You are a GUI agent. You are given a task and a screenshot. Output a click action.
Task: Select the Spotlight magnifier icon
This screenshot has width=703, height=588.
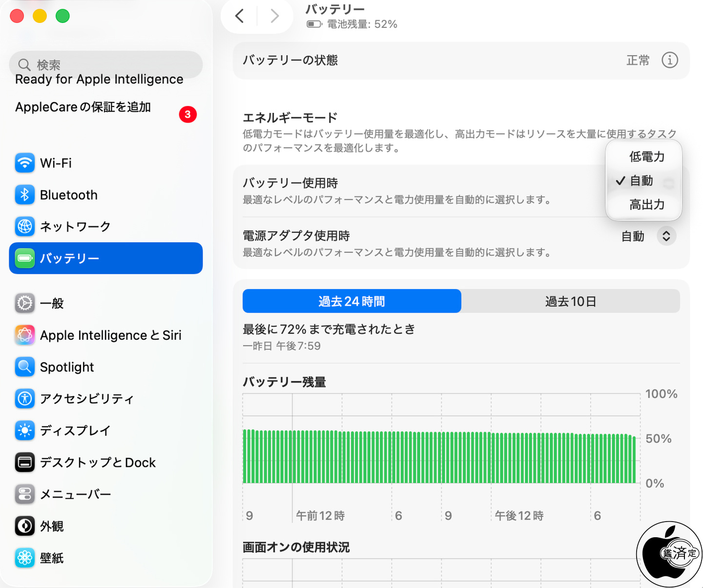tap(25, 367)
